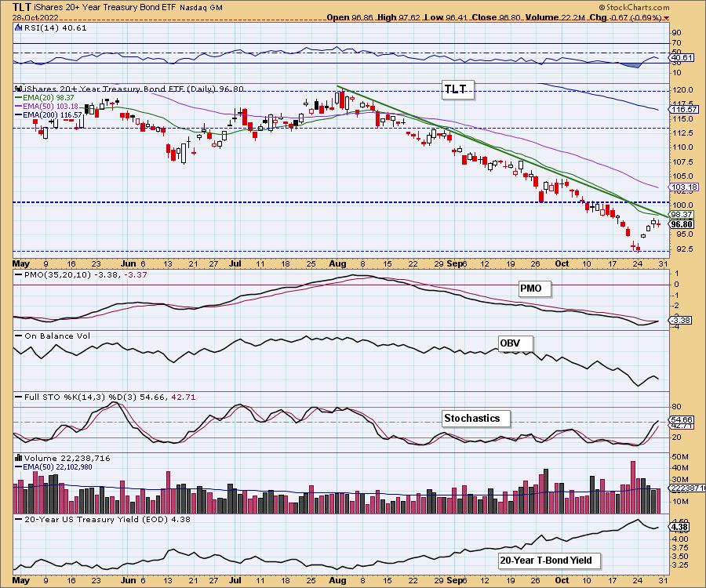Select the iShares 20+ Year Treasury Bond ETF title
The width and height of the screenshot is (706, 588).
pyautogui.click(x=105, y=8)
